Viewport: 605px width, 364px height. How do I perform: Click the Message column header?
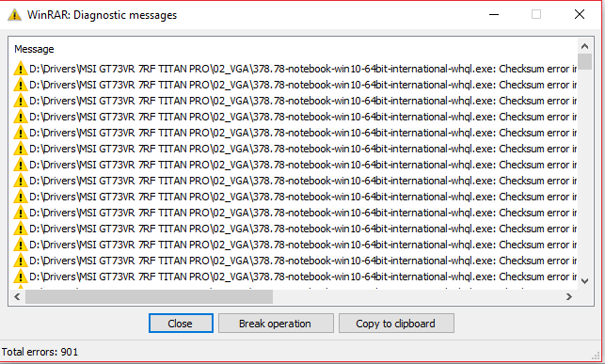coord(34,49)
